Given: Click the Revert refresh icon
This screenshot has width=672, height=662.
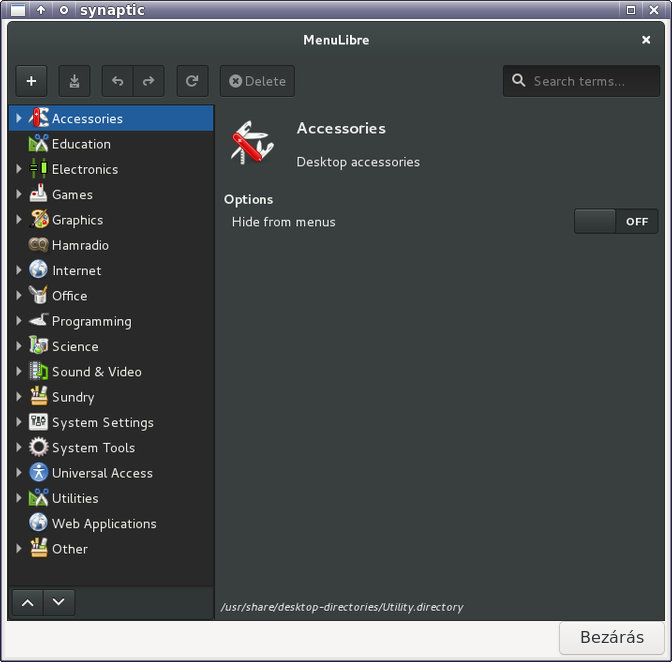Looking at the screenshot, I should click(x=192, y=81).
